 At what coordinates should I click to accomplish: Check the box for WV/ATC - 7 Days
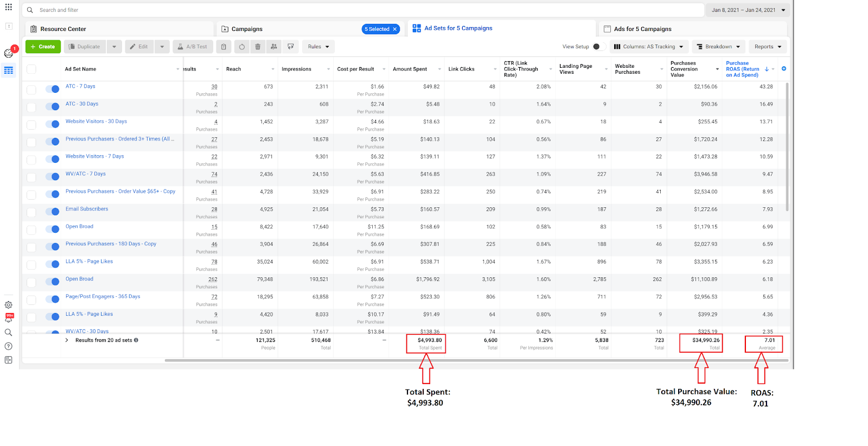pyautogui.click(x=31, y=177)
